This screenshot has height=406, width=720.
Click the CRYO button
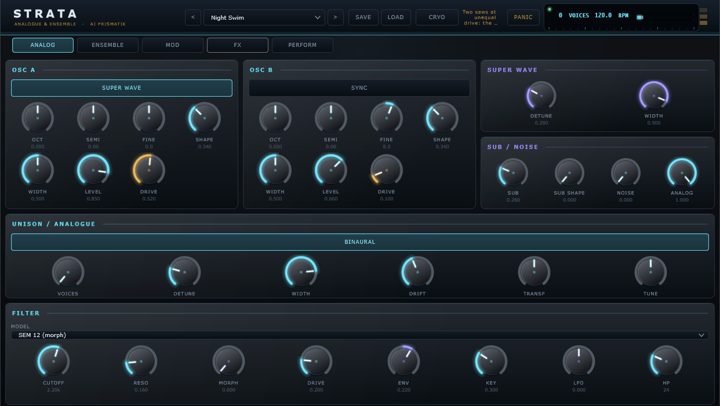point(437,17)
